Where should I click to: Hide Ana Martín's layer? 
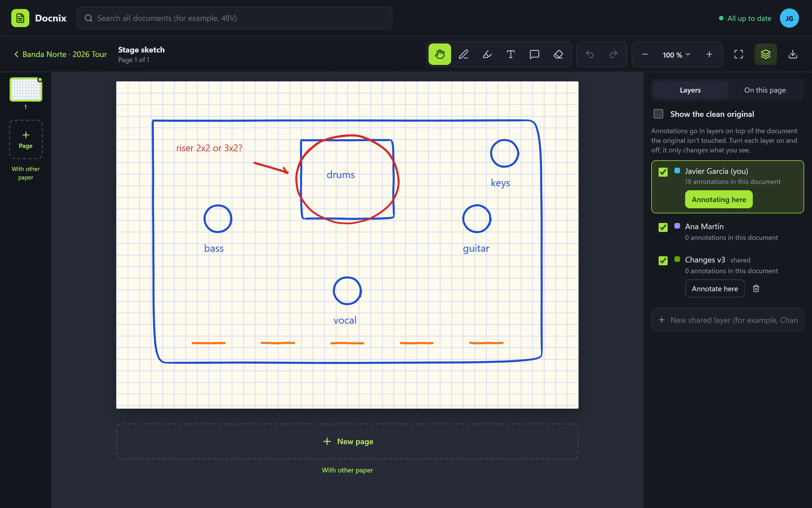coord(663,227)
